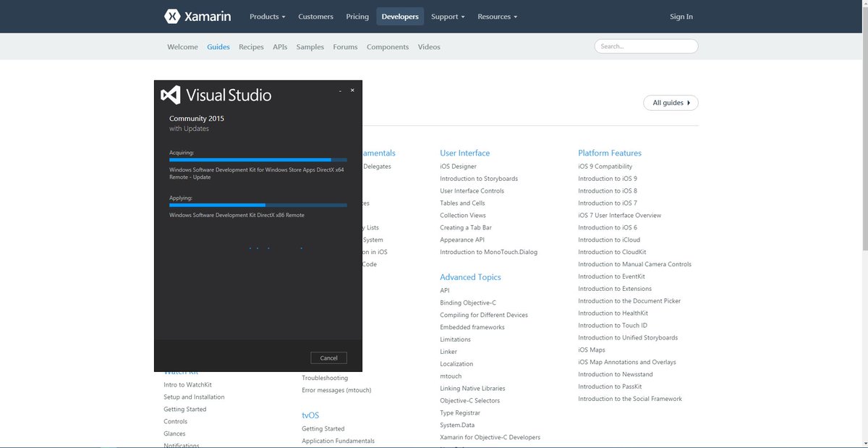Click the Xamarin logo in the header
The width and height of the screenshot is (868, 448).
197,16
